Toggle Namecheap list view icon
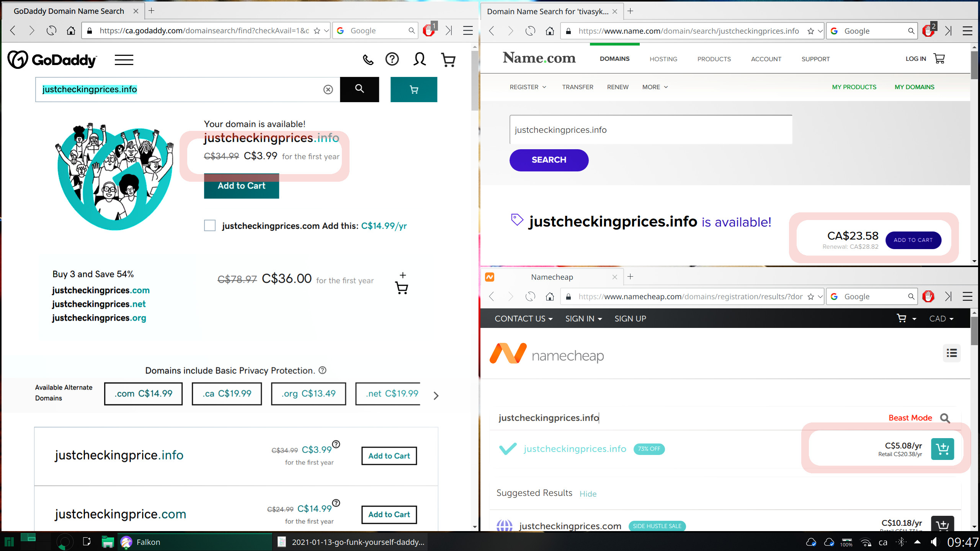The image size is (980, 551). [952, 353]
